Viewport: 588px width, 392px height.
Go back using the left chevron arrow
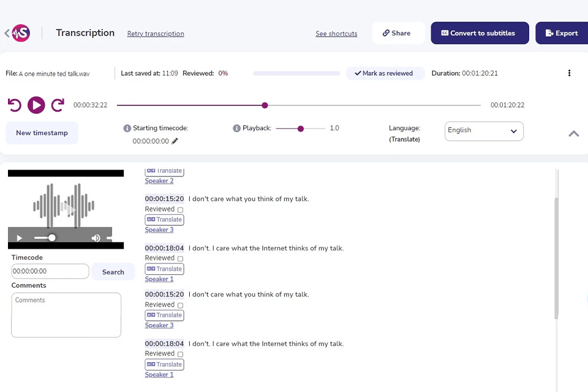tap(7, 33)
